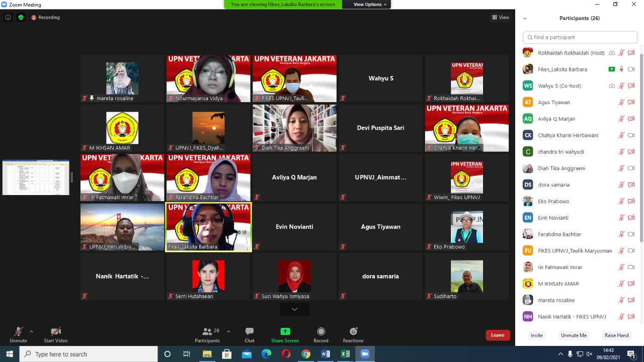Expand the View Options dropdown
The height and width of the screenshot is (362, 644).
pyautogui.click(x=370, y=5)
